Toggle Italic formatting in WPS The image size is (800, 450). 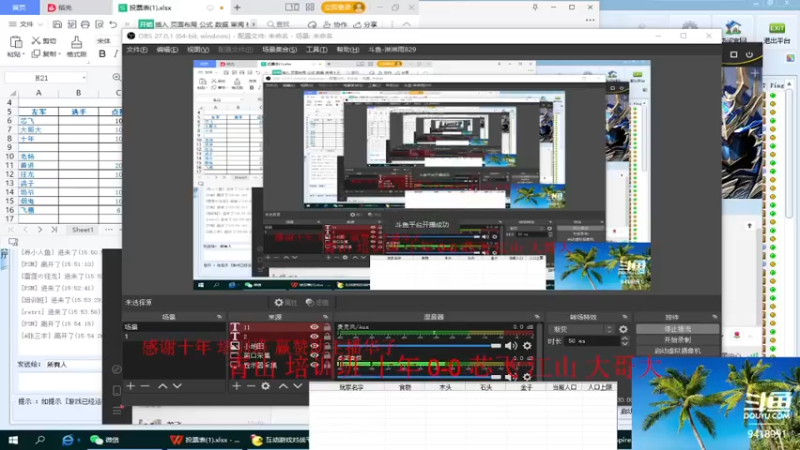pyautogui.click(x=116, y=54)
